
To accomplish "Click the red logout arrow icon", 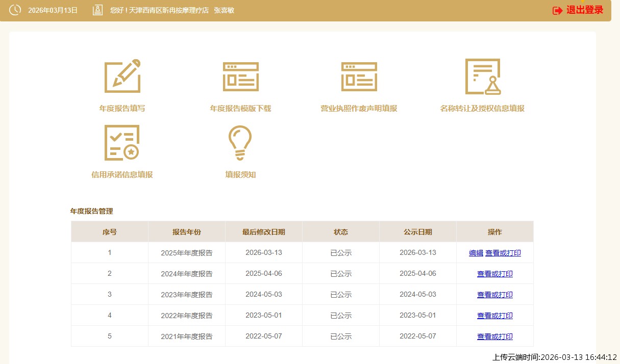I will coord(558,10).
